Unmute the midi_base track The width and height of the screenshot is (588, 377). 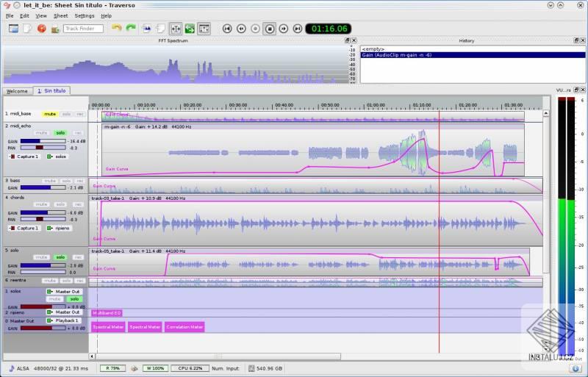[x=49, y=114]
